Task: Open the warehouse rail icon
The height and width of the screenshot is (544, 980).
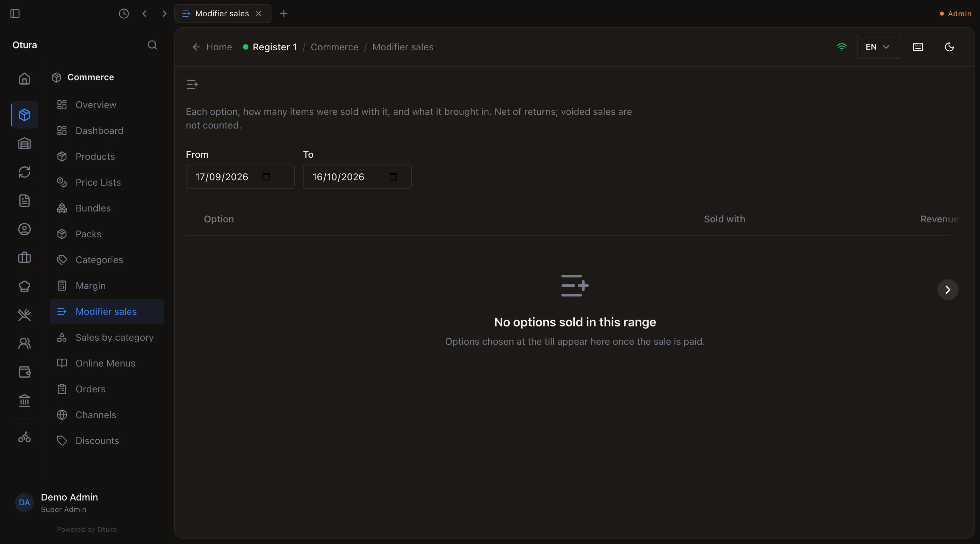Action: [x=24, y=143]
